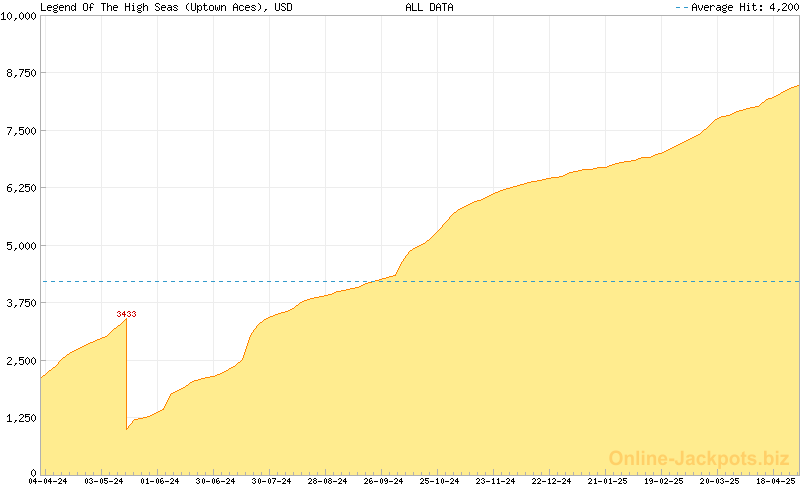This screenshot has height=490, width=800.
Task: Click the y-axis label 10,000
Action: [x=19, y=16]
